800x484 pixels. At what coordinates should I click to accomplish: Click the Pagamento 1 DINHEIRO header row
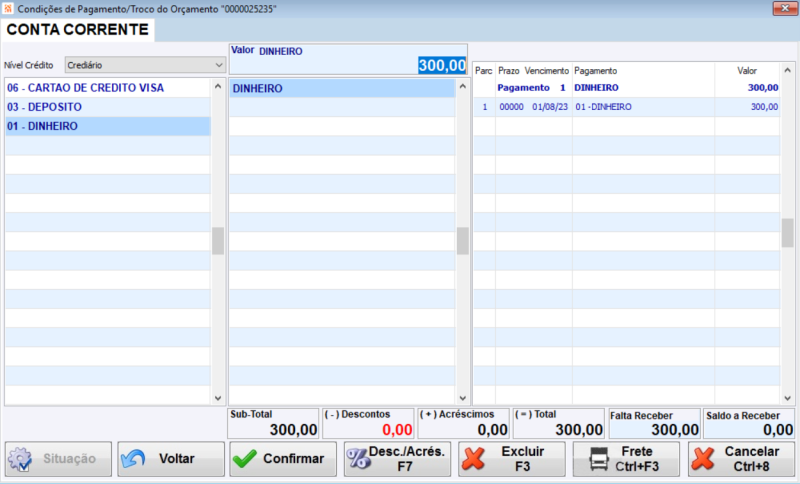pos(627,88)
